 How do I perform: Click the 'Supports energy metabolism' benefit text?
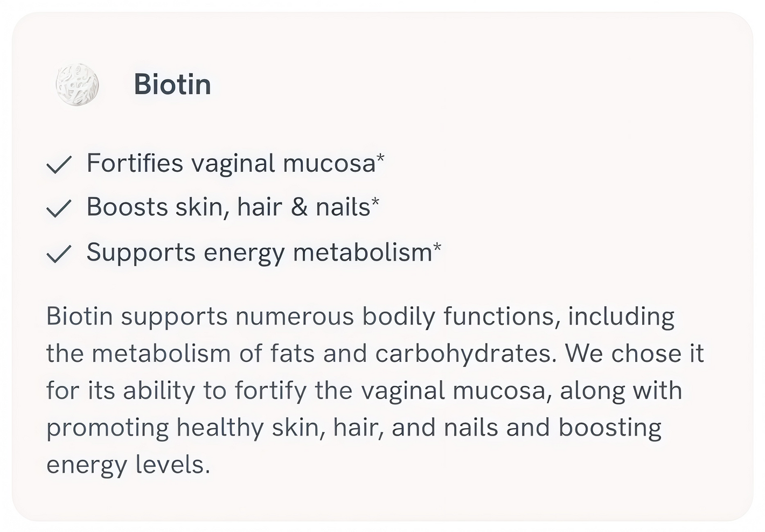click(x=259, y=253)
